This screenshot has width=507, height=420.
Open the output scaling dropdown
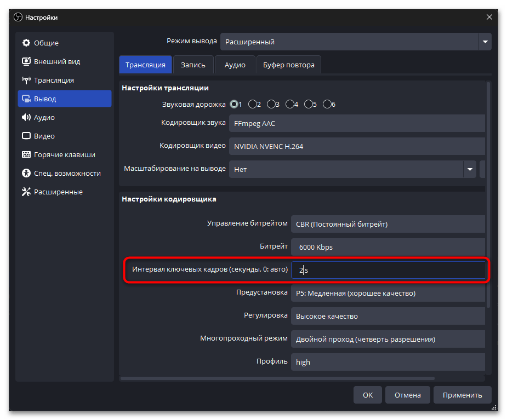[x=469, y=170]
